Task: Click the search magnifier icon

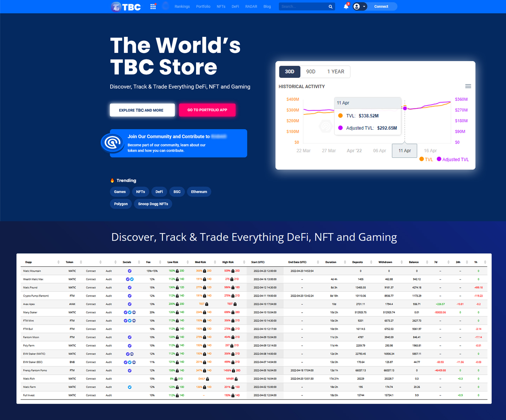Action: (330, 7)
